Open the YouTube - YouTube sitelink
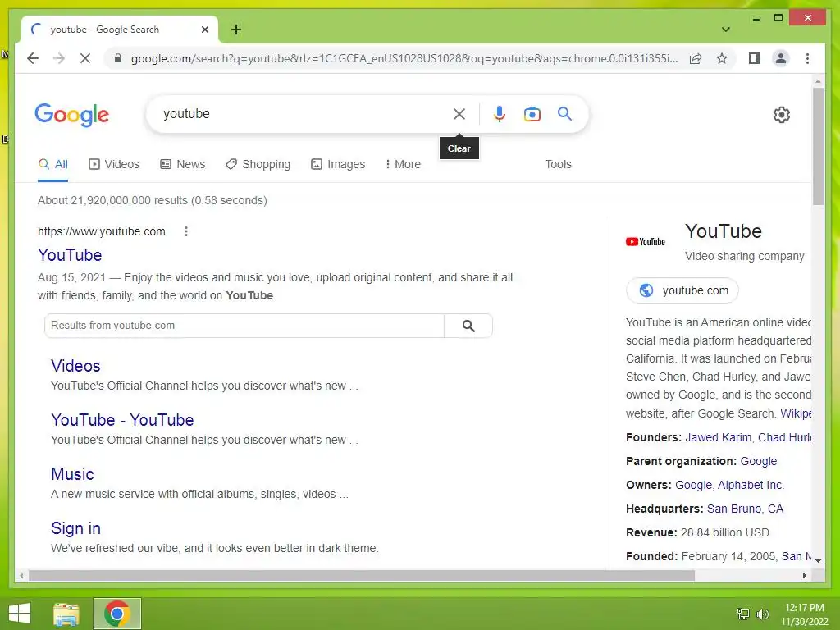The image size is (840, 630). [x=122, y=420]
